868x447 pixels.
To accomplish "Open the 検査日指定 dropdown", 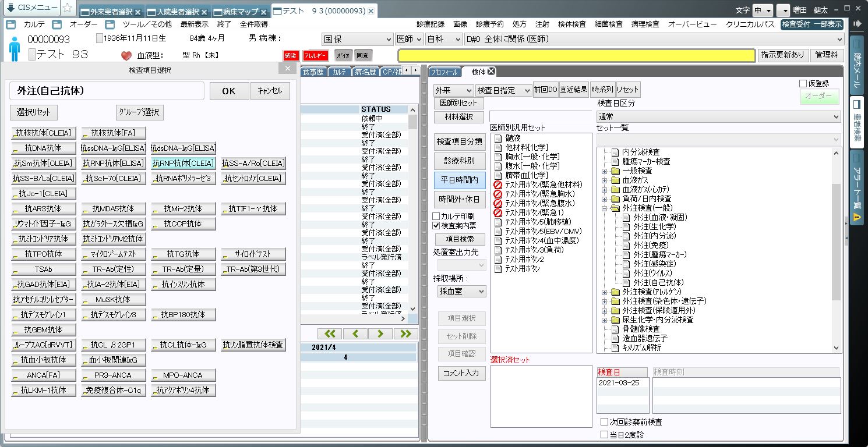I will [x=503, y=90].
